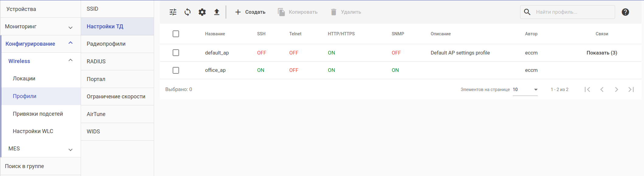Jump to first page arrow
Viewport: 644px width, 176px height.
coord(587,90)
